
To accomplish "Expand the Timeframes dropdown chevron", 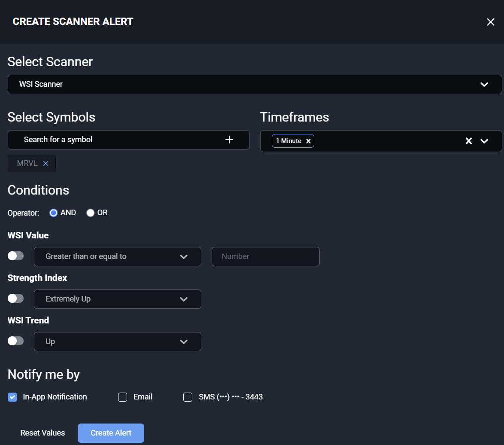I will tap(484, 141).
